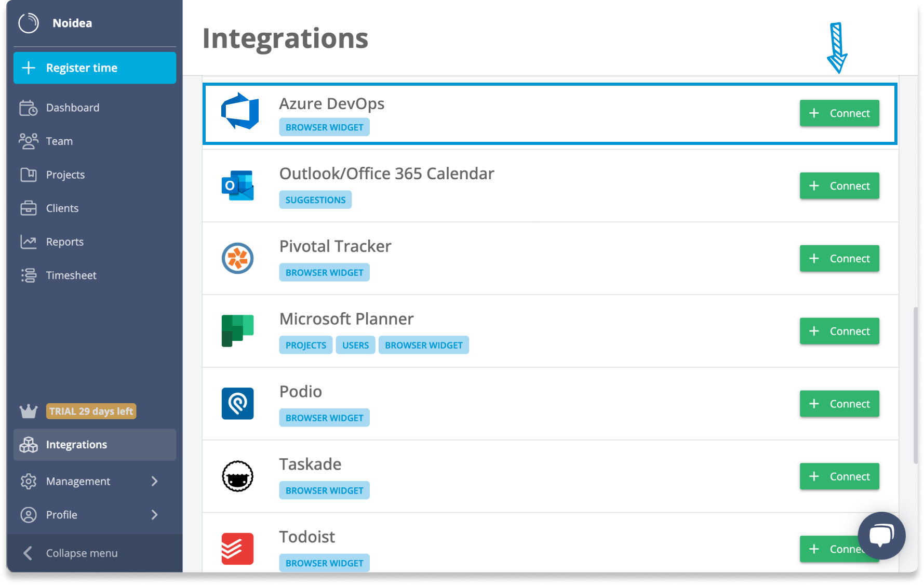924x585 pixels.
Task: Click the Register time button
Action: (95, 68)
